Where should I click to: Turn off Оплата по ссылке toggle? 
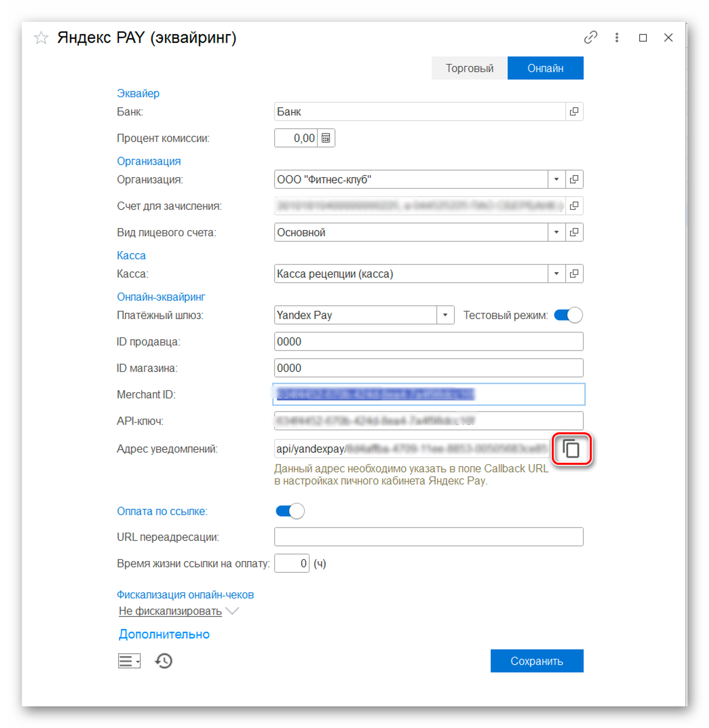point(290,511)
